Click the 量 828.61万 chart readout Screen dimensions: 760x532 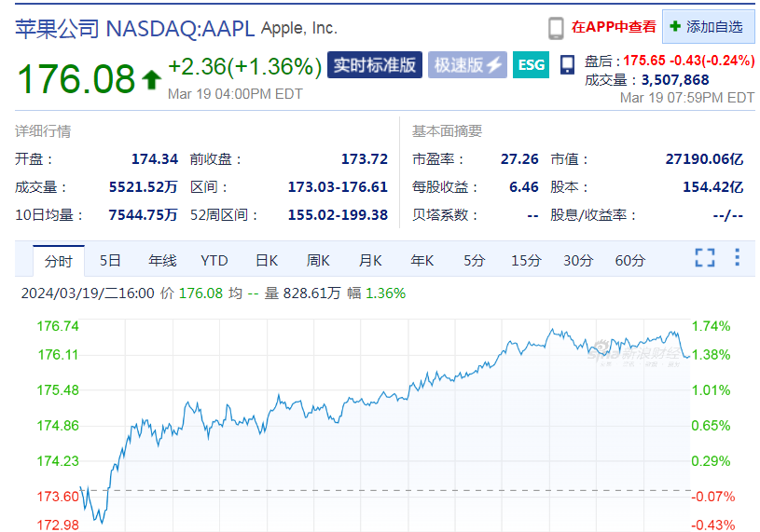pyautogui.click(x=302, y=293)
